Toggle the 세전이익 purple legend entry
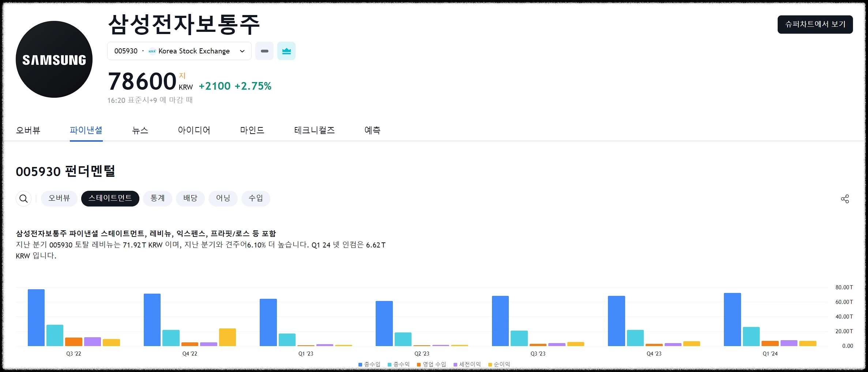Viewport: 868px width, 372px height. pyautogui.click(x=467, y=365)
